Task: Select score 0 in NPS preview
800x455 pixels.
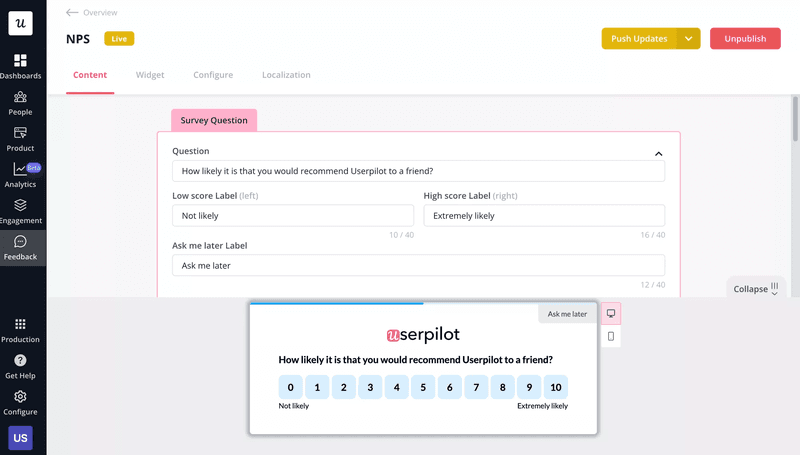Action: [290, 387]
